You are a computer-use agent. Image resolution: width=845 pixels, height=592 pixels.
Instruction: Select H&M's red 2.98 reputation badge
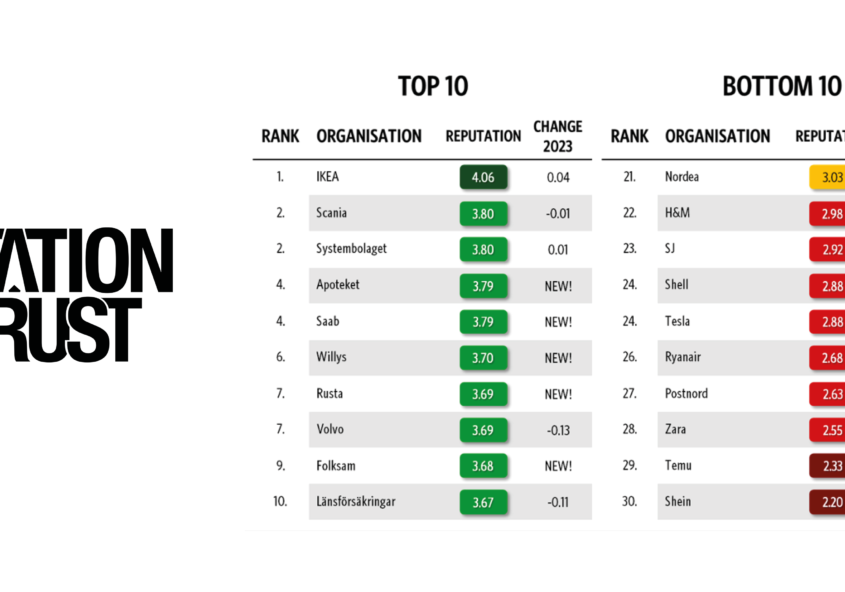coord(828,213)
